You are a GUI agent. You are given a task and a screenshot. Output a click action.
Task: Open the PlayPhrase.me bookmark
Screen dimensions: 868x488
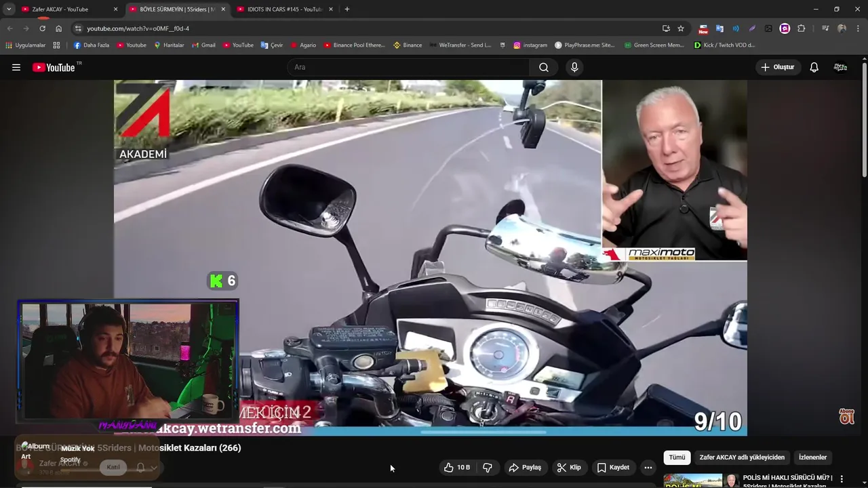point(585,45)
